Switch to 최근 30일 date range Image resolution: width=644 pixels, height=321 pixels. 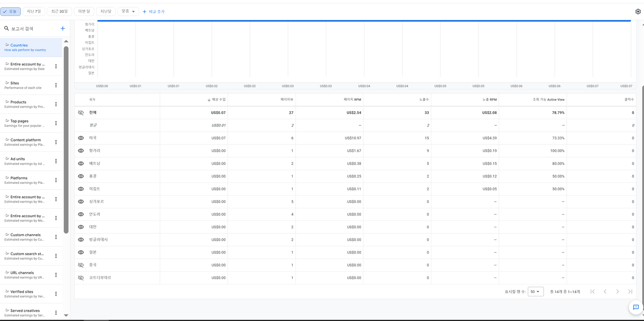[60, 11]
